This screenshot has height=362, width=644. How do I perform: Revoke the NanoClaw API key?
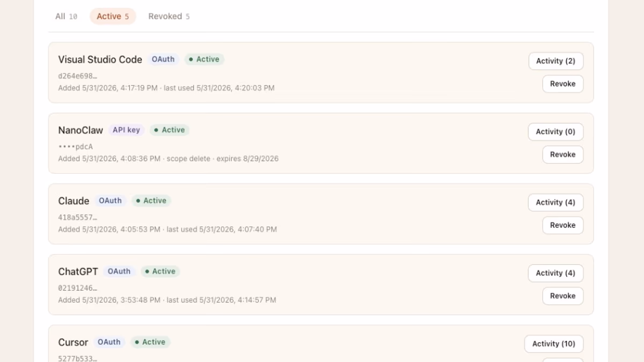pos(562,154)
